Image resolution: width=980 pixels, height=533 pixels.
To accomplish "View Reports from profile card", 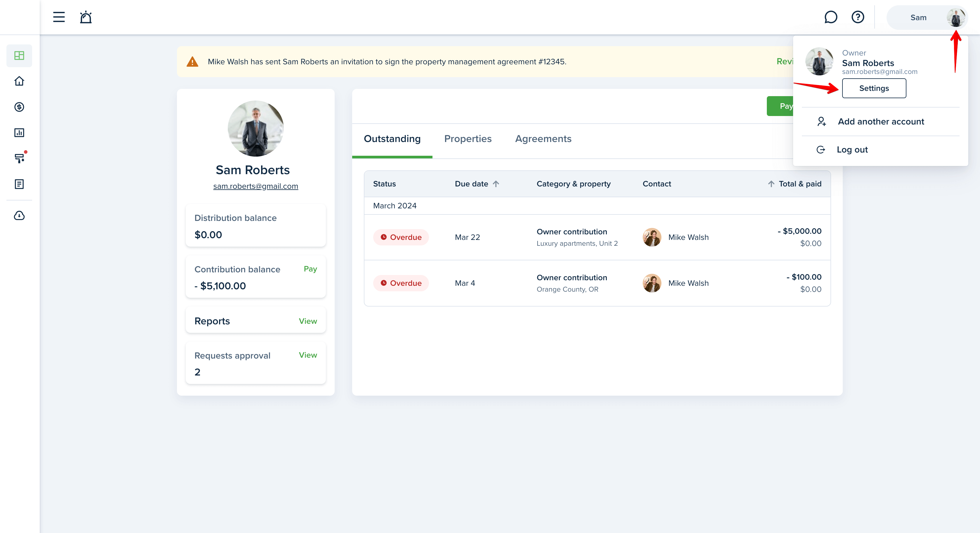I will [308, 321].
